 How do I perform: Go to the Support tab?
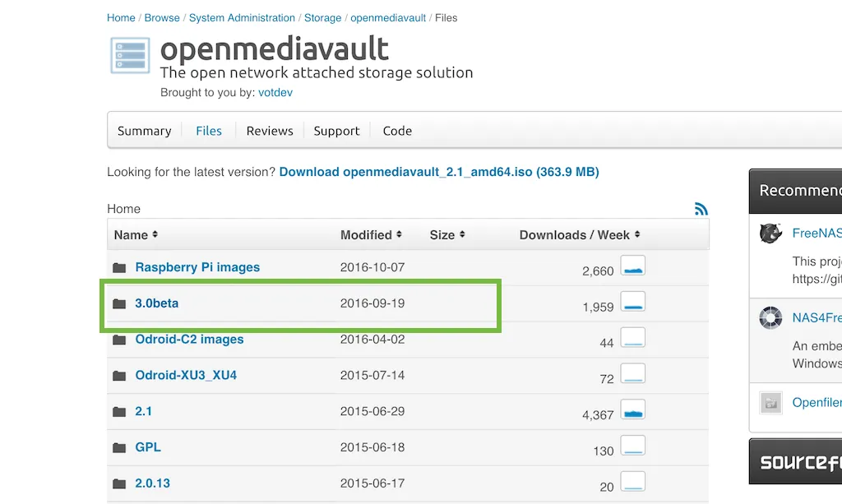pyautogui.click(x=336, y=131)
